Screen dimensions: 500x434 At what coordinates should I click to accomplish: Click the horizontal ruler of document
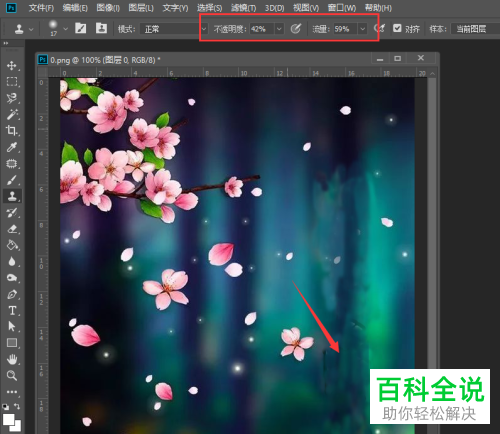tap(238, 72)
